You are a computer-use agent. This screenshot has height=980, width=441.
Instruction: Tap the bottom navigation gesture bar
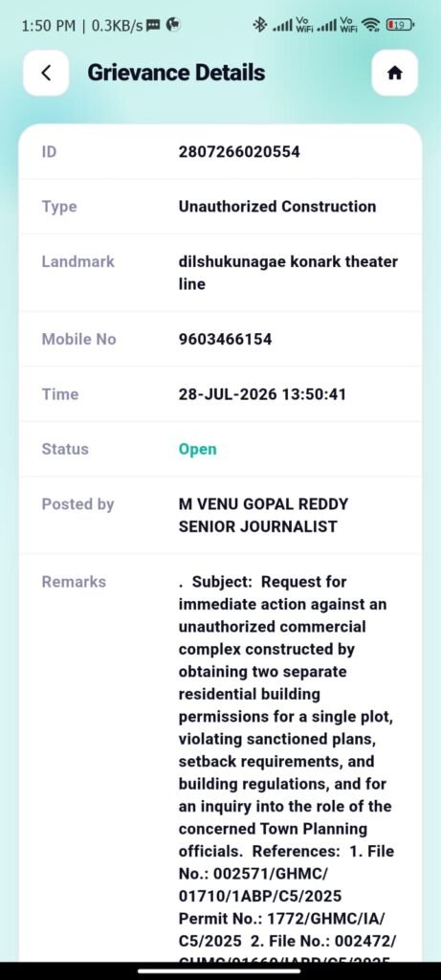pos(220,970)
